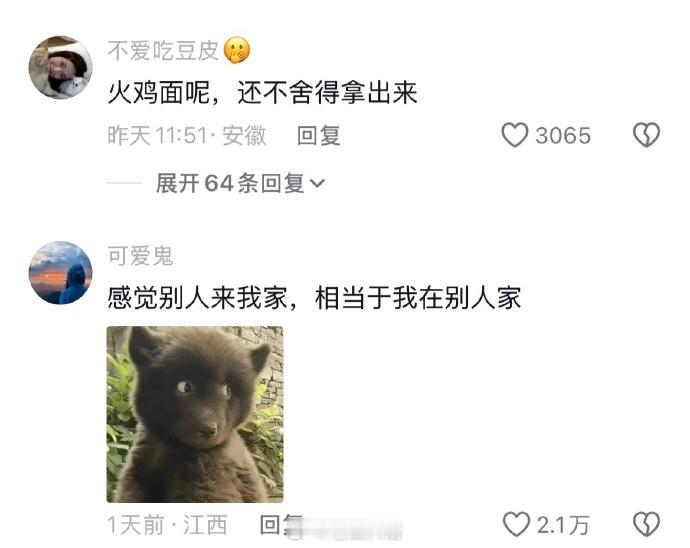Dislike the 可爱鬼 comment with broken heart
690x548 pixels.
tap(646, 524)
